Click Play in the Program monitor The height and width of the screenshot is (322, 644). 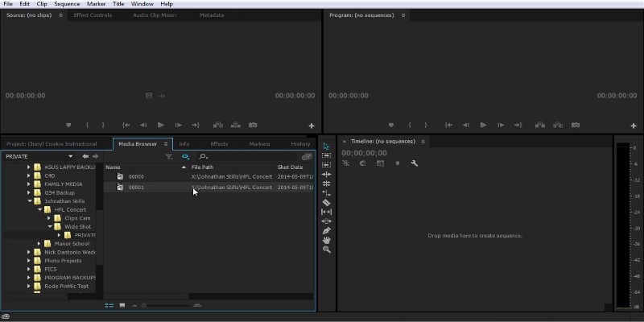pos(484,125)
